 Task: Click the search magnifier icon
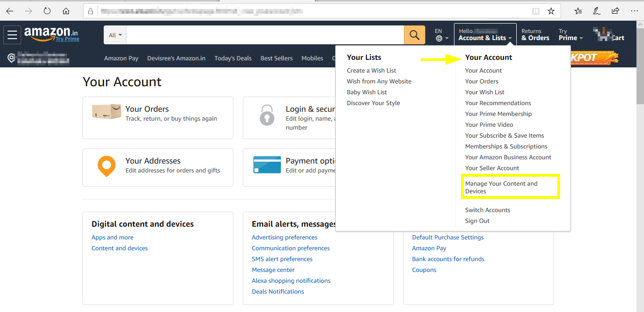(x=414, y=34)
